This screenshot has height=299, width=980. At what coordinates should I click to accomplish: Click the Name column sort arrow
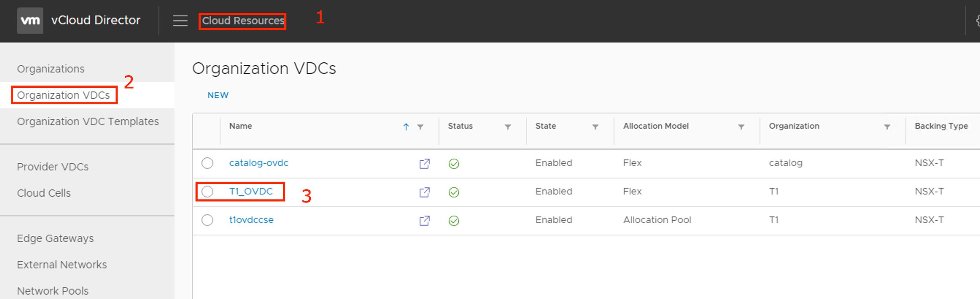[x=406, y=127]
